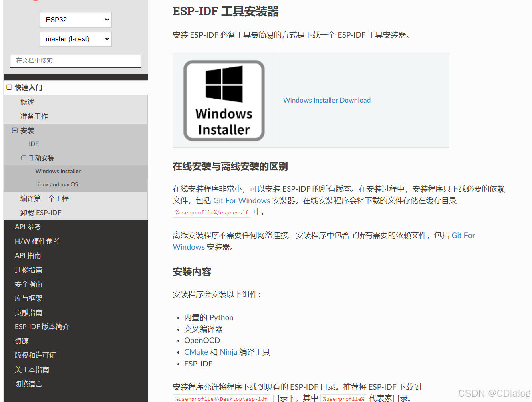The width and height of the screenshot is (532, 402).
Task: Collapse the 快速入门 section toggle
Action: click(x=9, y=87)
